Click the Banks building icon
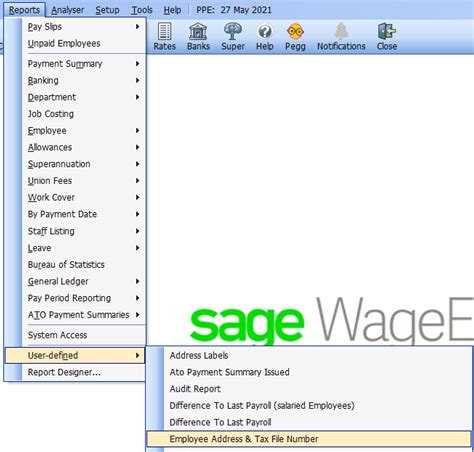This screenshot has width=474, height=452. coord(198,31)
